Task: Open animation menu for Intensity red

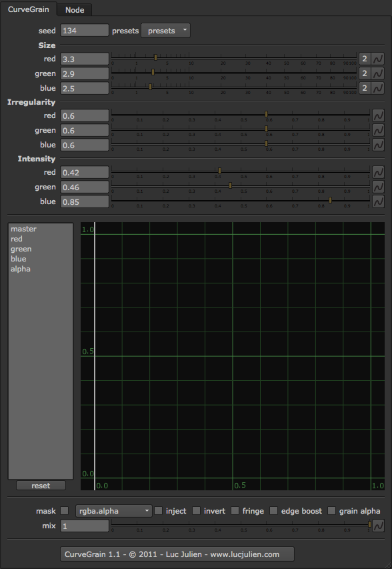Action: (378, 172)
